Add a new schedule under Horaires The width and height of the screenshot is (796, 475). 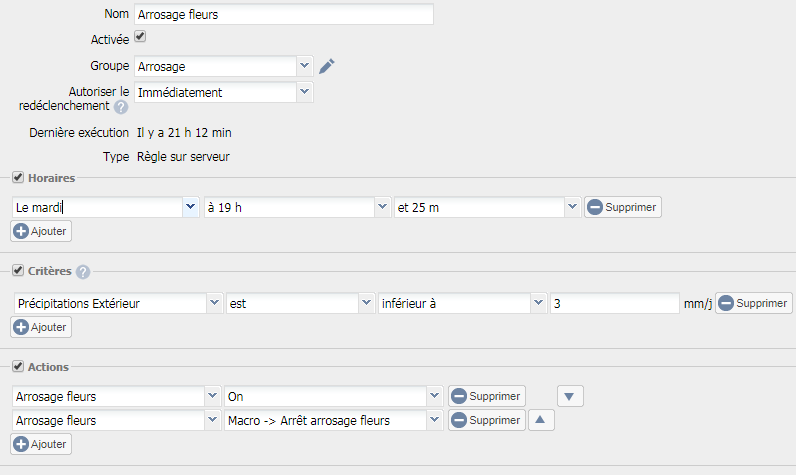point(41,231)
